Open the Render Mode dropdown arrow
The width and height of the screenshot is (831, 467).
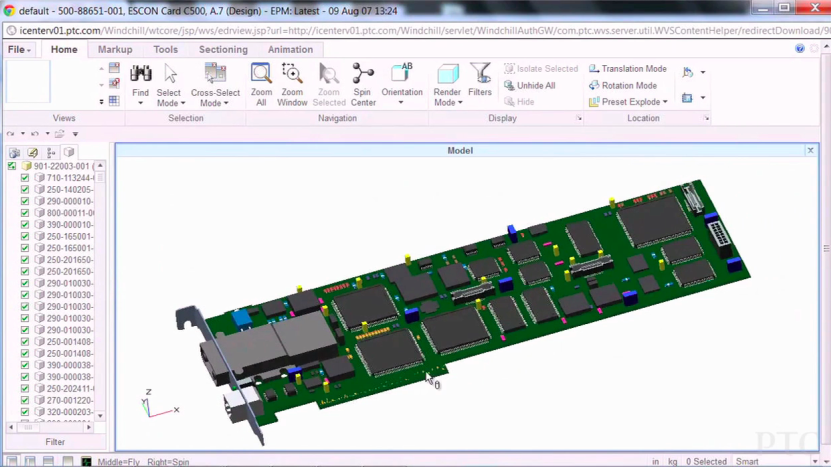(x=460, y=103)
